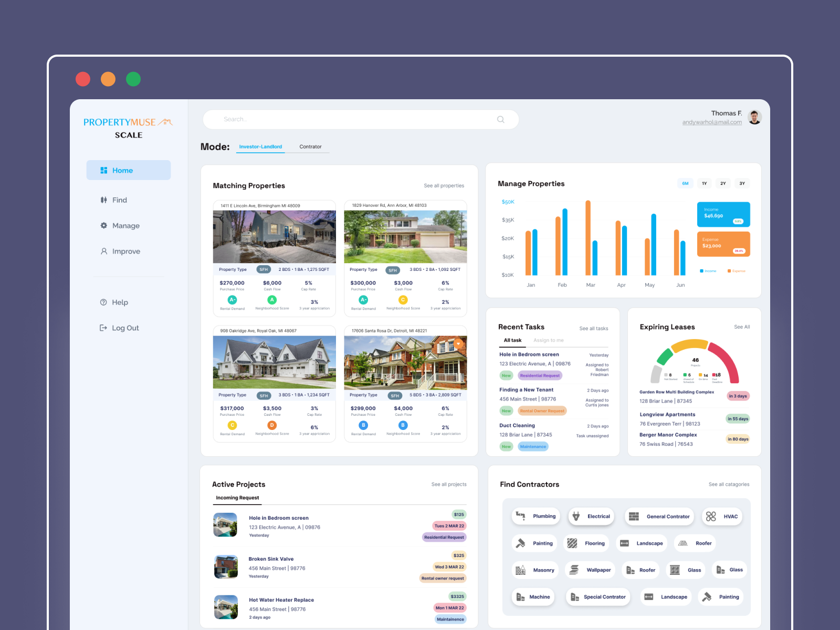Click the Tues 2 MAR 22 date badge
Screen dimensions: 840x630
coord(449,526)
